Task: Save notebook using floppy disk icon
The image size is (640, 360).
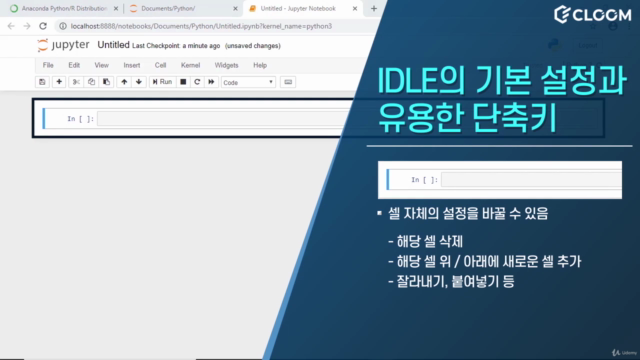Action: (x=42, y=82)
